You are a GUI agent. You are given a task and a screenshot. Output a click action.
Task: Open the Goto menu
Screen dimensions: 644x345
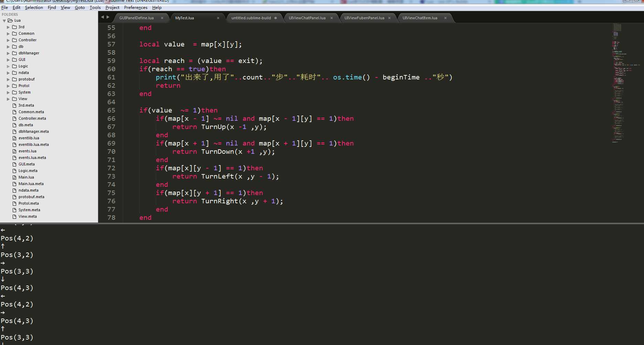(x=80, y=8)
